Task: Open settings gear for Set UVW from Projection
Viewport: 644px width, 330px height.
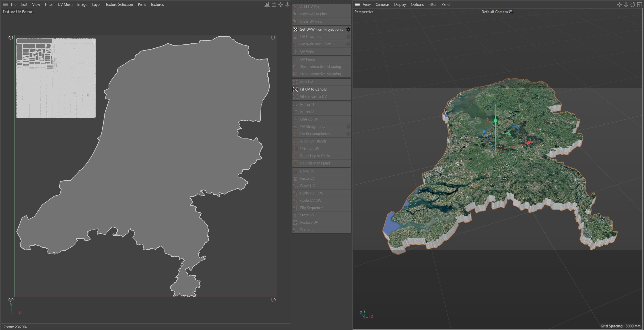Action: click(x=348, y=29)
